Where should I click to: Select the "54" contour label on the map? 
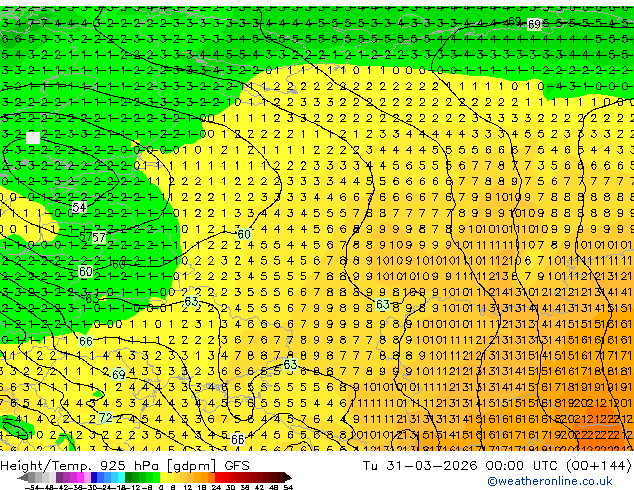click(79, 207)
